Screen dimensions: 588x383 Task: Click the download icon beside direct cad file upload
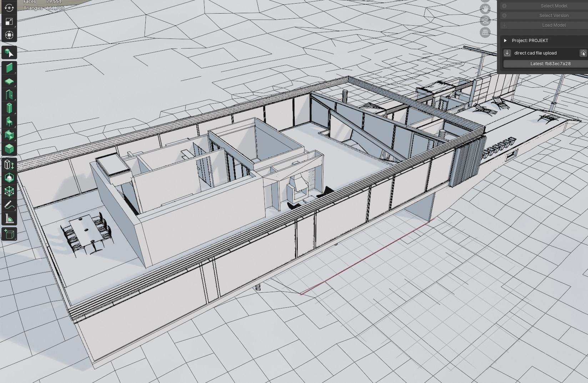point(507,53)
